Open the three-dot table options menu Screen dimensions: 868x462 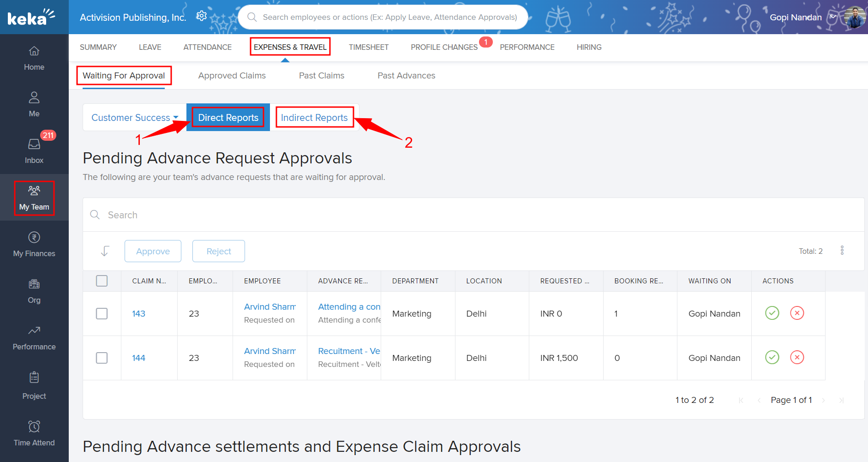point(842,250)
